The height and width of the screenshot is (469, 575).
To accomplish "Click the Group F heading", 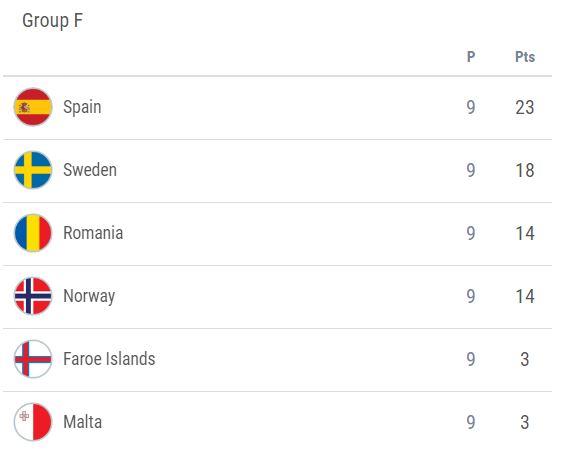I will (52, 21).
